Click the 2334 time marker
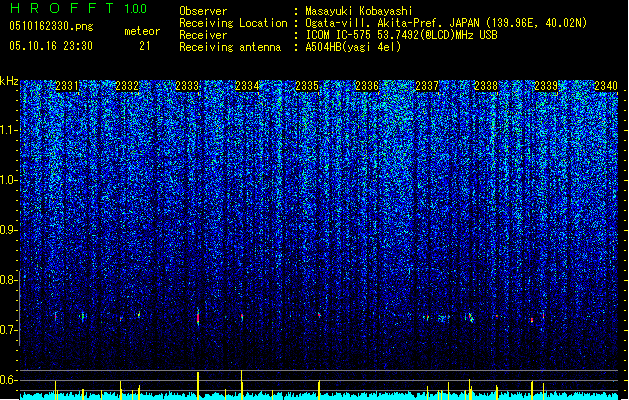 pos(247,86)
